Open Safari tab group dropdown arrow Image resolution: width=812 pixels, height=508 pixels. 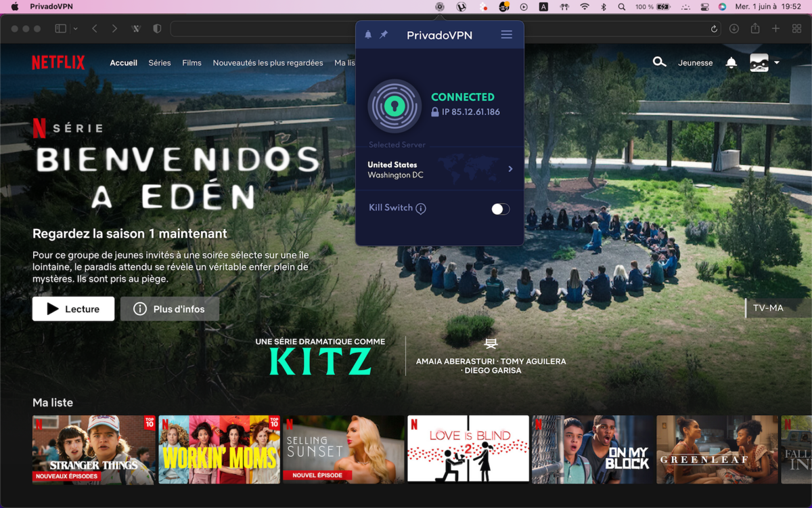pos(75,29)
